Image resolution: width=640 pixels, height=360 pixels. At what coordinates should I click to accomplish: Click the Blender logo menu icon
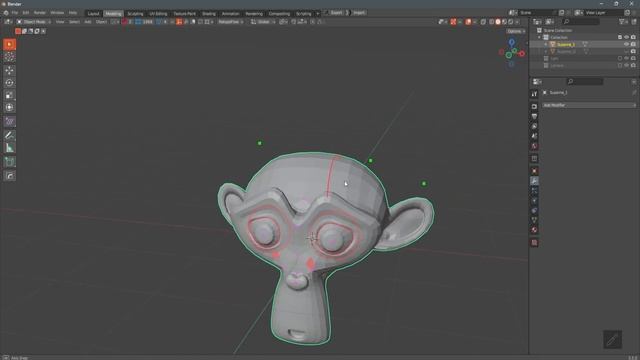click(x=6, y=13)
